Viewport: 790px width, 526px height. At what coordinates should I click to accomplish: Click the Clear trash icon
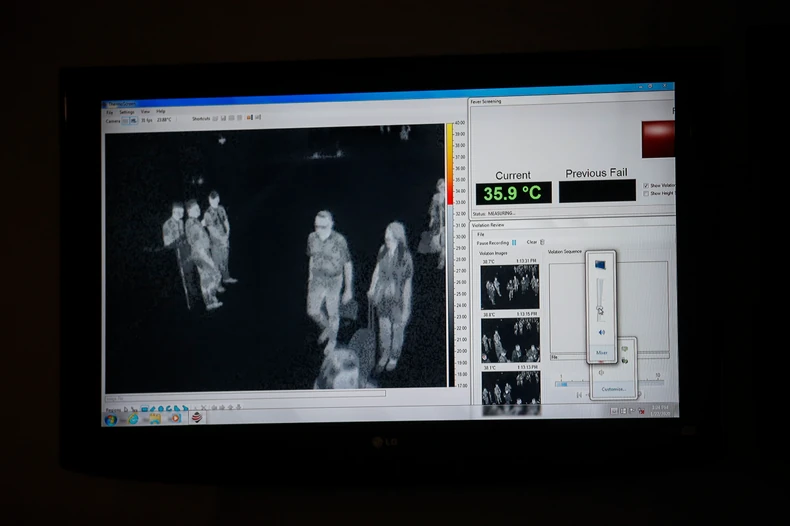[x=542, y=242]
